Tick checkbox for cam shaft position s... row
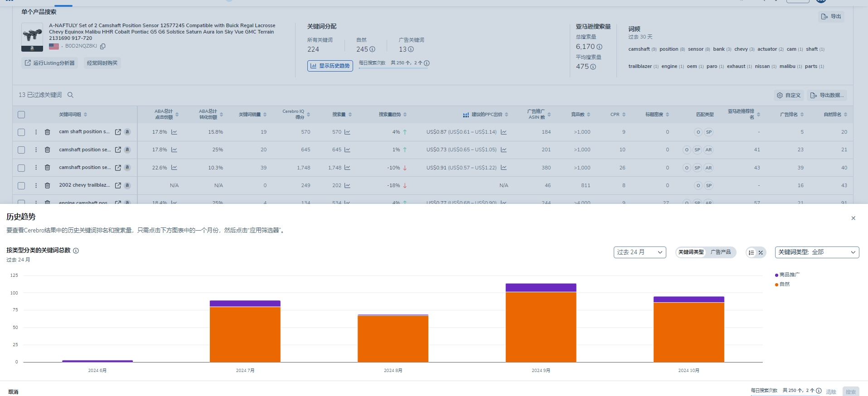This screenshot has height=396, width=868. 21,132
